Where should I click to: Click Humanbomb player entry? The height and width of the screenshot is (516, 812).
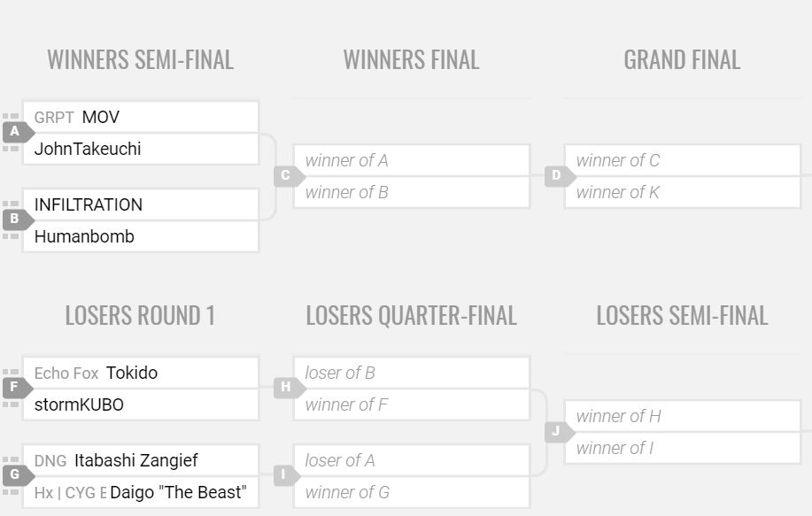(x=84, y=236)
